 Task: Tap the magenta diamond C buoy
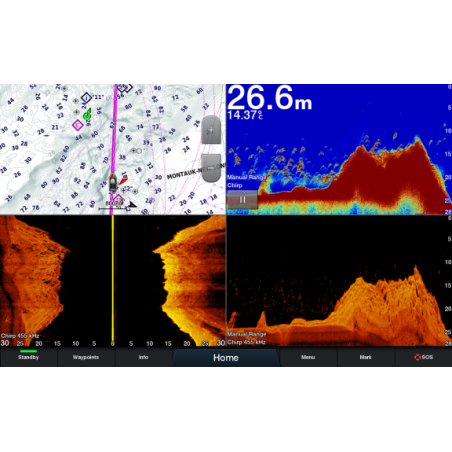[x=78, y=125]
